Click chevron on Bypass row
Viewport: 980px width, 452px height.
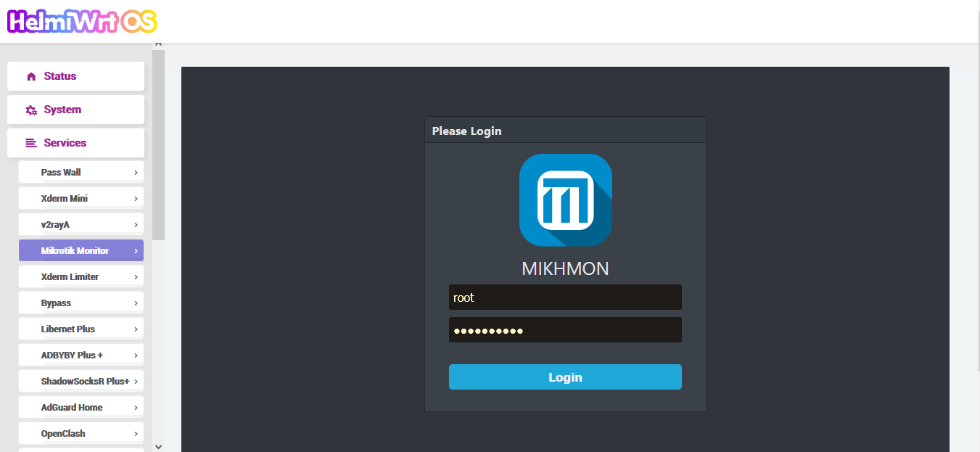(x=136, y=303)
